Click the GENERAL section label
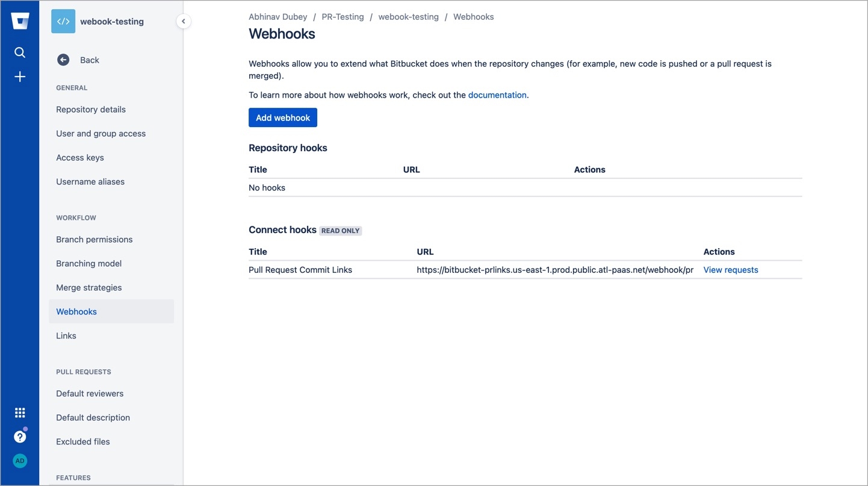Image resolution: width=868 pixels, height=486 pixels. [x=72, y=88]
